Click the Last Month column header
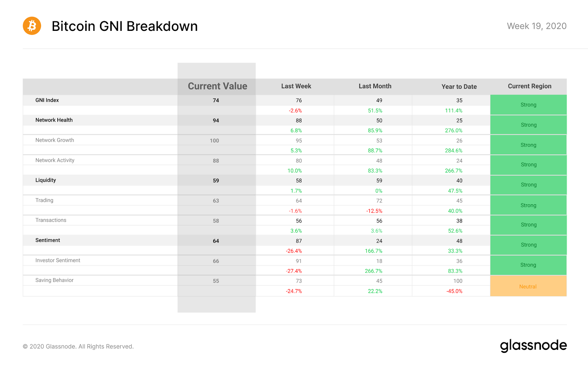This screenshot has width=588, height=369. pos(375,86)
